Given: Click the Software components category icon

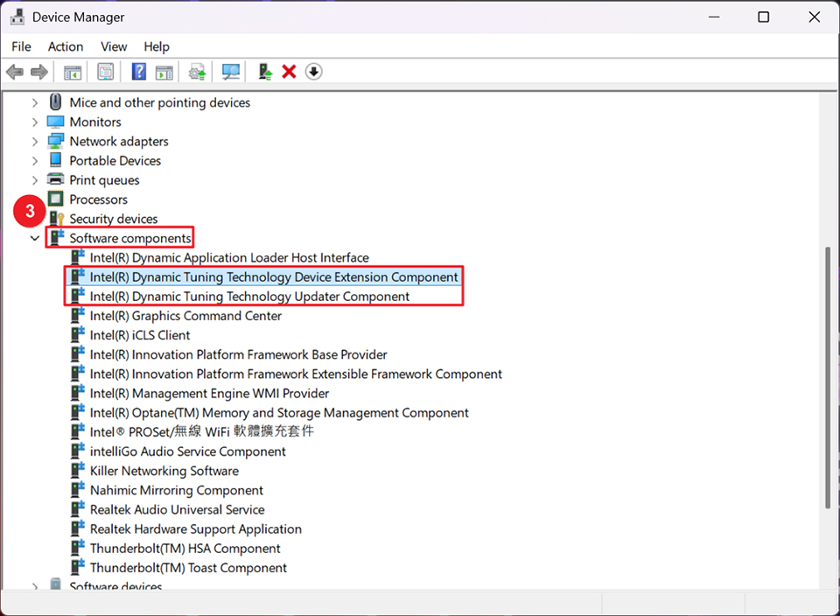Looking at the screenshot, I should [57, 237].
